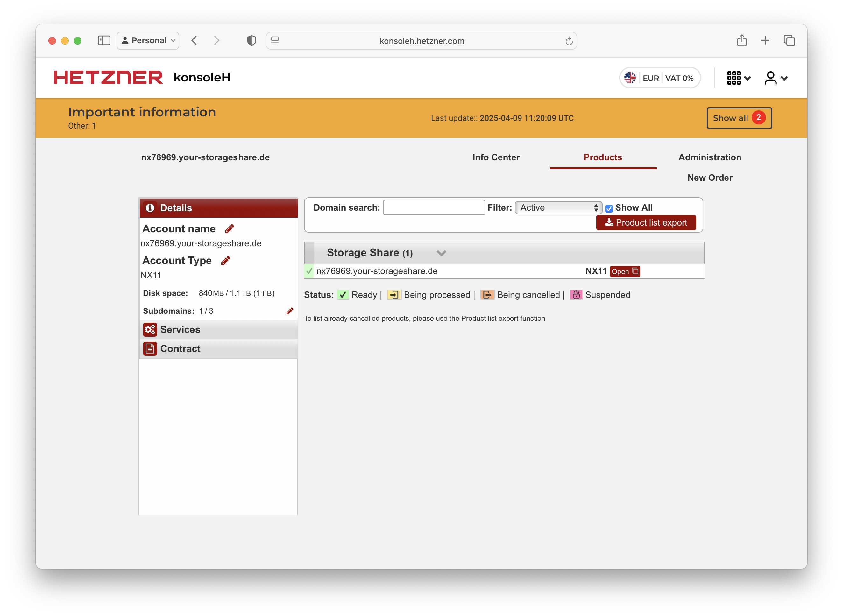Click the privacy shield icon
The width and height of the screenshot is (843, 616).
pos(252,40)
